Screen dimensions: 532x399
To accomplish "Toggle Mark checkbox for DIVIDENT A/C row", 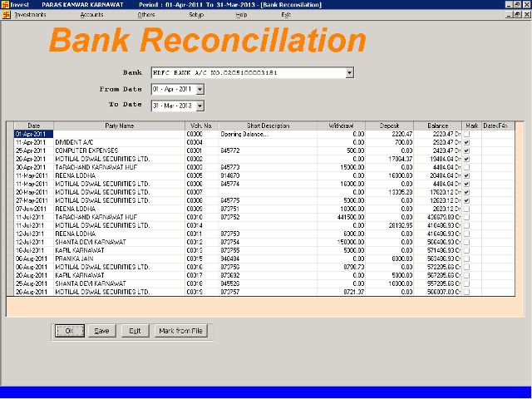I will tap(466, 142).
